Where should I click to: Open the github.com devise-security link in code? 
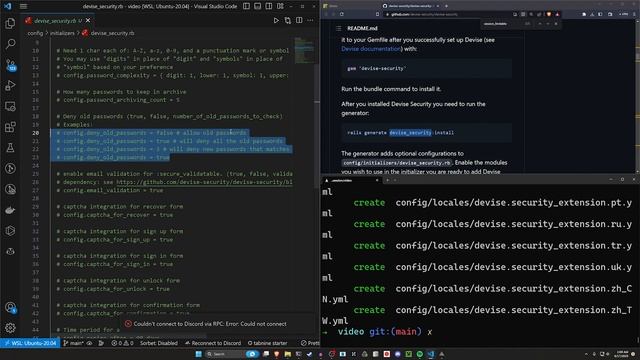204,182
